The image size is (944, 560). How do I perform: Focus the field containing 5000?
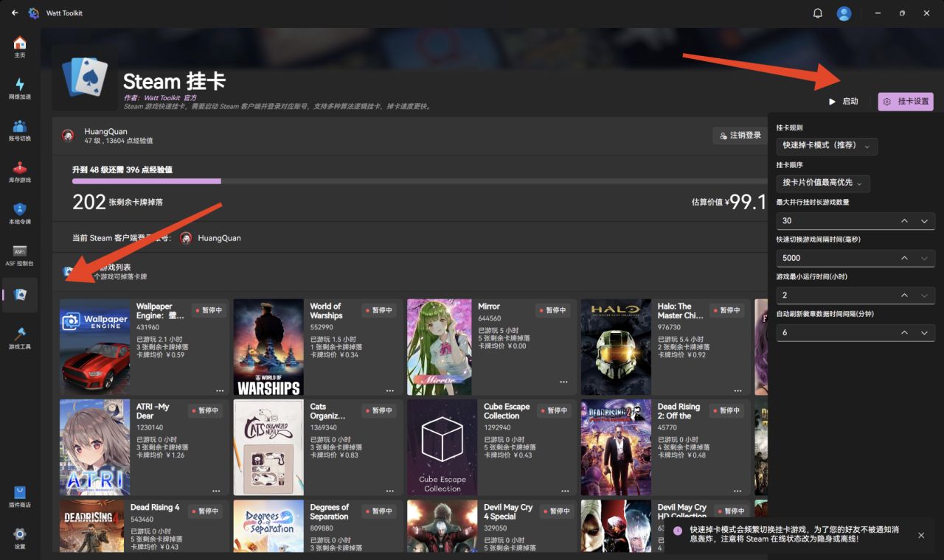click(x=855, y=258)
